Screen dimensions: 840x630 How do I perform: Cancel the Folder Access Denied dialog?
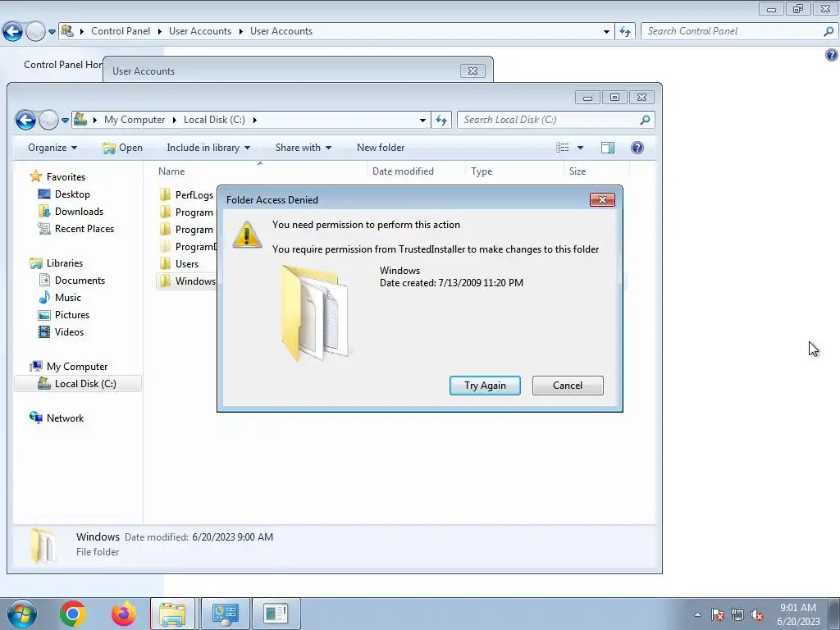pyautogui.click(x=568, y=386)
